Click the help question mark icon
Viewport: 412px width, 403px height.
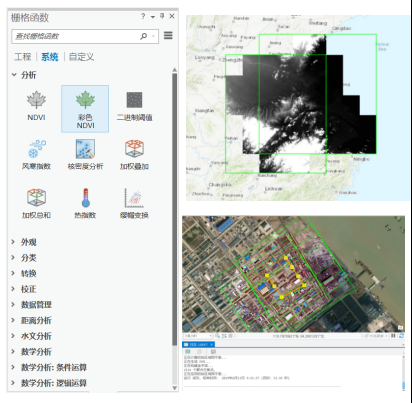tap(143, 16)
